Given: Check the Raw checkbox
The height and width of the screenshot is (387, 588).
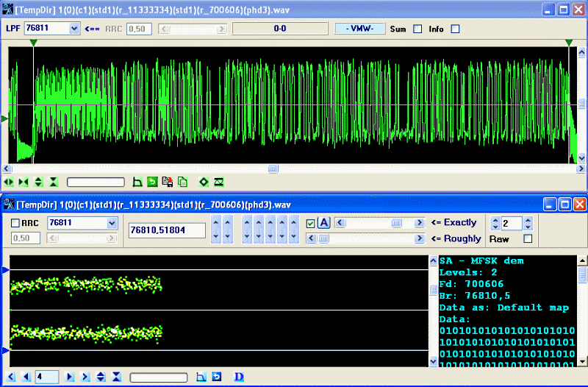Looking at the screenshot, I should pos(528,239).
